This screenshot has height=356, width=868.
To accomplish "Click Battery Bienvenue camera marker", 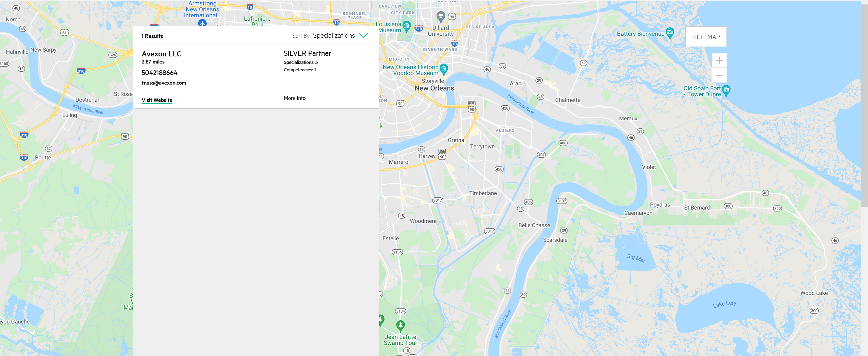I will [670, 33].
